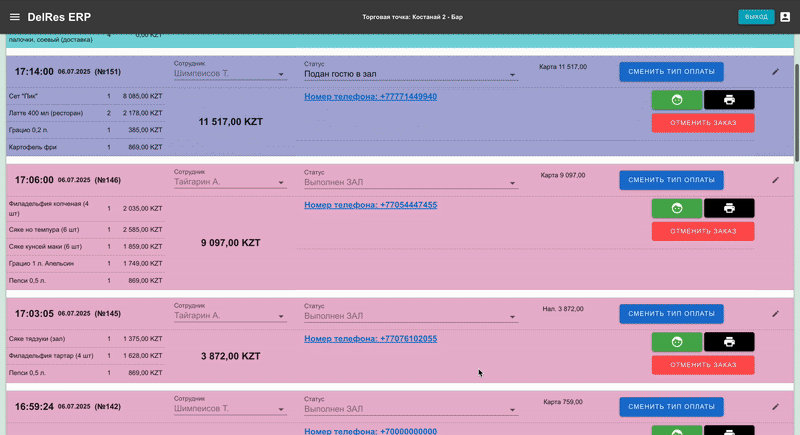Open the status dropdown for order №151

click(410, 75)
